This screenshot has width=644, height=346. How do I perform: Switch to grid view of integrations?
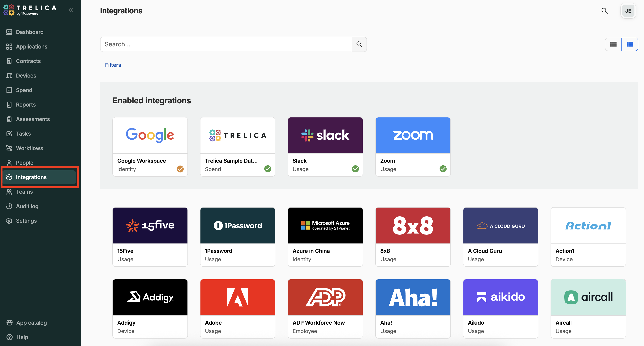click(x=630, y=44)
